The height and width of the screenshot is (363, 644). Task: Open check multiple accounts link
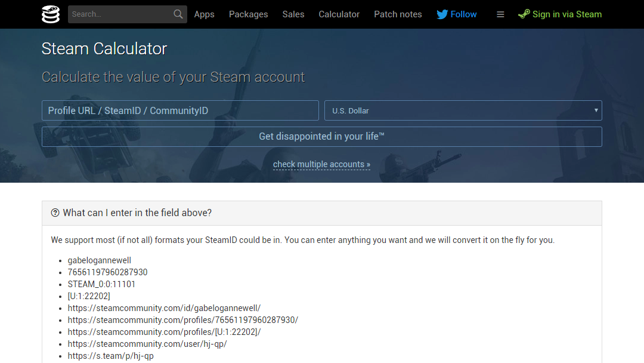321,164
